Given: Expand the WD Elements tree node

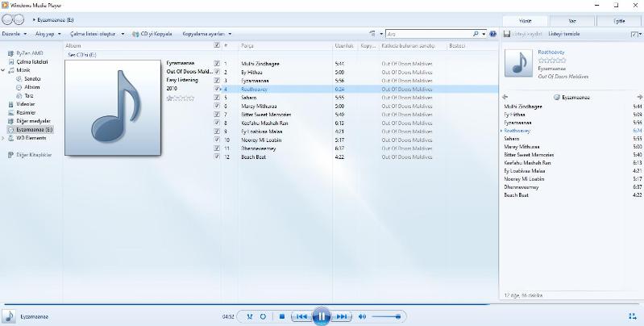Looking at the screenshot, I should (3, 138).
